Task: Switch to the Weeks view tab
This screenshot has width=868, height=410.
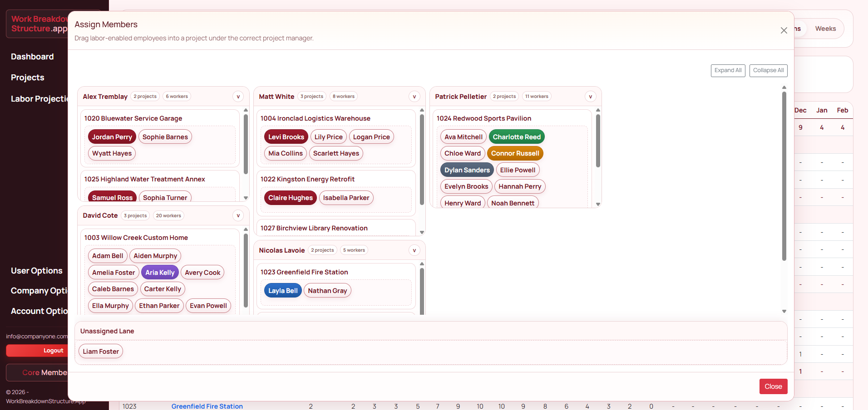Action: [825, 29]
